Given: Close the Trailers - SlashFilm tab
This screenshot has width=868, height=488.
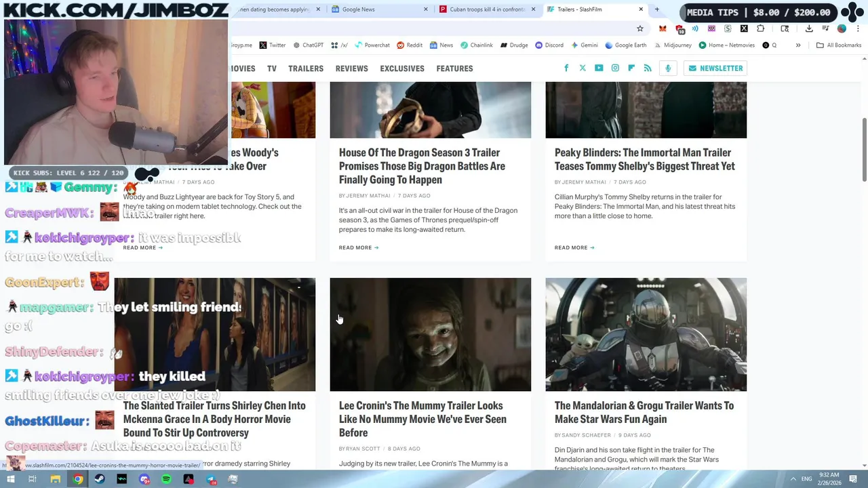Looking at the screenshot, I should click(x=641, y=9).
